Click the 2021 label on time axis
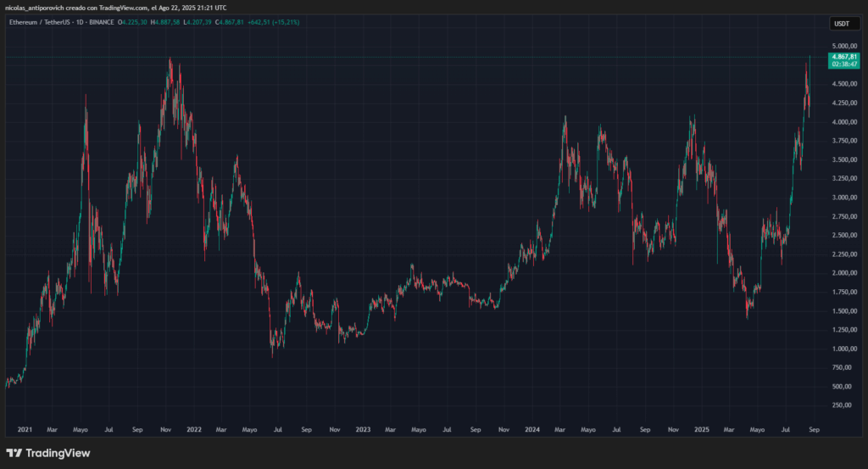 [x=25, y=429]
